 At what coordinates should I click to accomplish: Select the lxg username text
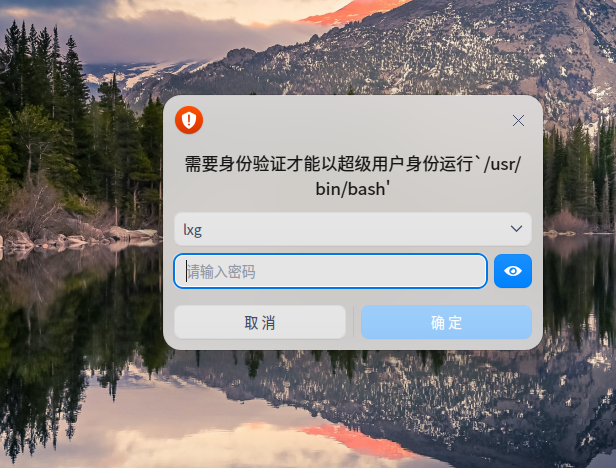point(192,230)
